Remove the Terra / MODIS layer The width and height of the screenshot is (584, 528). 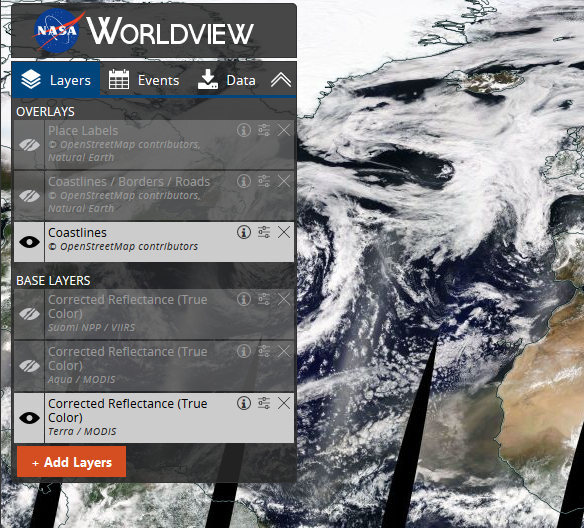tap(284, 403)
